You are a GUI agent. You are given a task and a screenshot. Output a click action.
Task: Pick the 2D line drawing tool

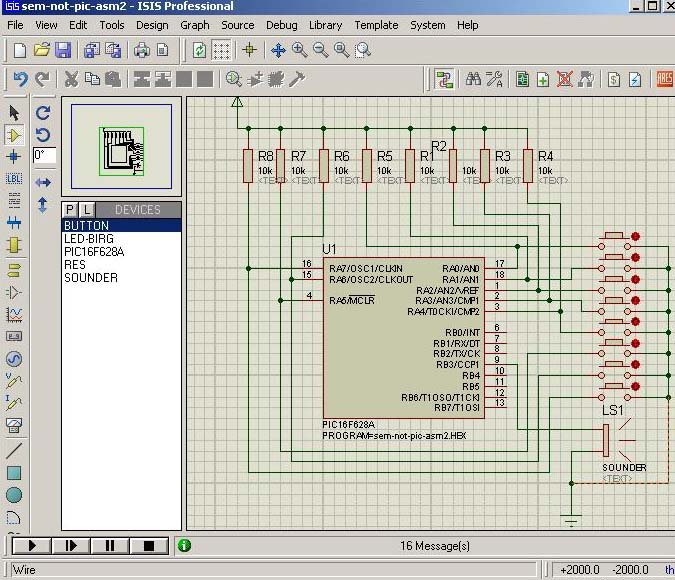[x=14, y=450]
